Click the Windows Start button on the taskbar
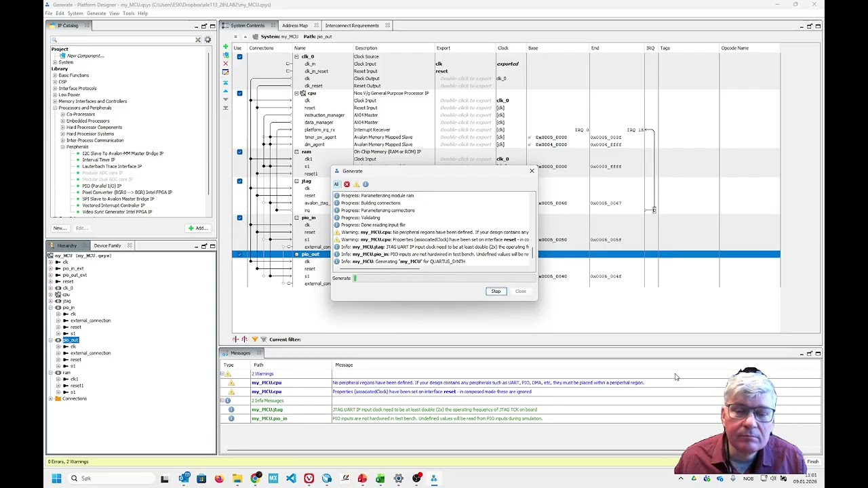Image resolution: width=868 pixels, height=488 pixels. (x=56, y=479)
